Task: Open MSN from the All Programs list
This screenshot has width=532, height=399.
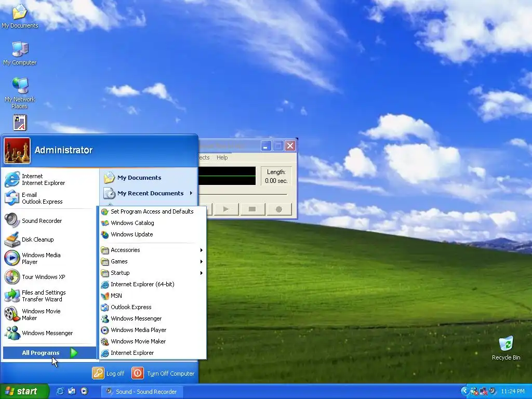Action: pos(152,296)
